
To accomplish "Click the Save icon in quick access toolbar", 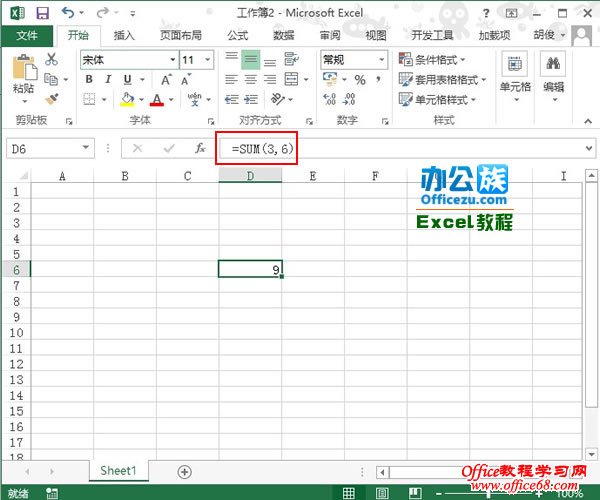I will [41, 12].
